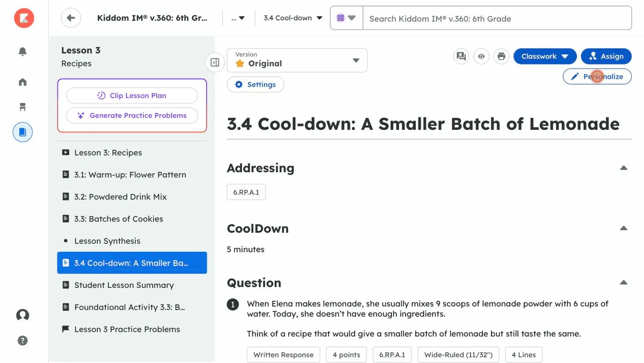The width and height of the screenshot is (644, 363).
Task: Open the Classwork dropdown button
Action: [x=545, y=56]
